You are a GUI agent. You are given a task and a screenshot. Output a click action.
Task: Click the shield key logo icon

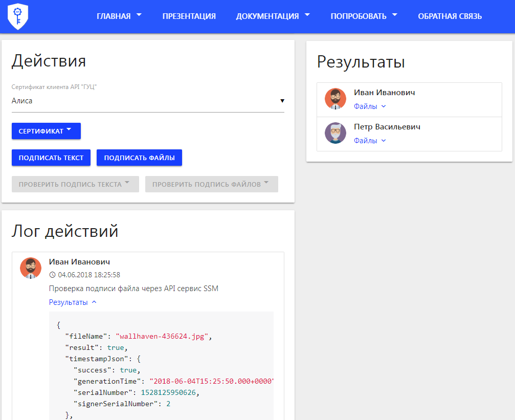tap(18, 16)
